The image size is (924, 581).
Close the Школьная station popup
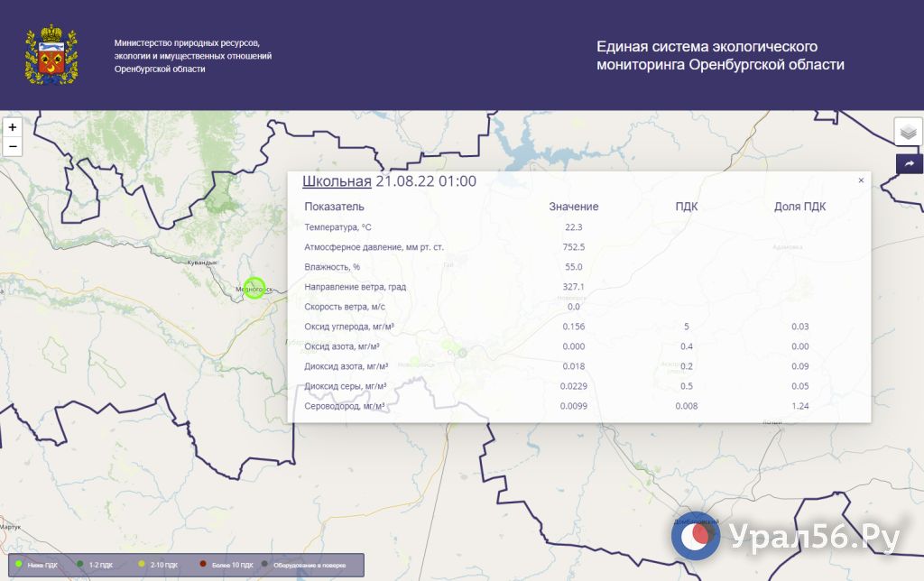pos(861,180)
